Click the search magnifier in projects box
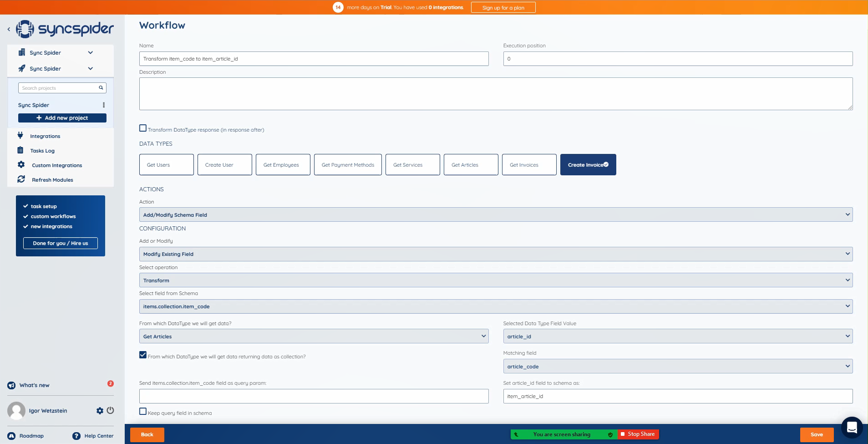The width and height of the screenshot is (868, 444). coord(101,88)
